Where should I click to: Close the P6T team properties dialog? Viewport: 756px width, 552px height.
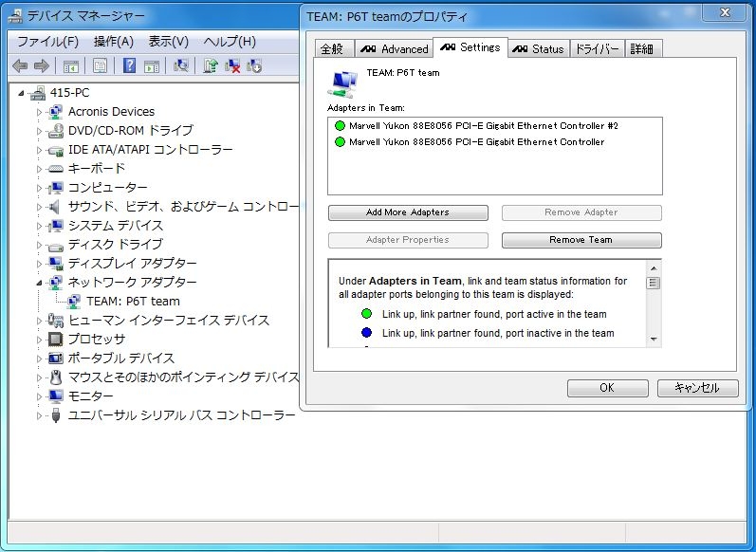725,12
